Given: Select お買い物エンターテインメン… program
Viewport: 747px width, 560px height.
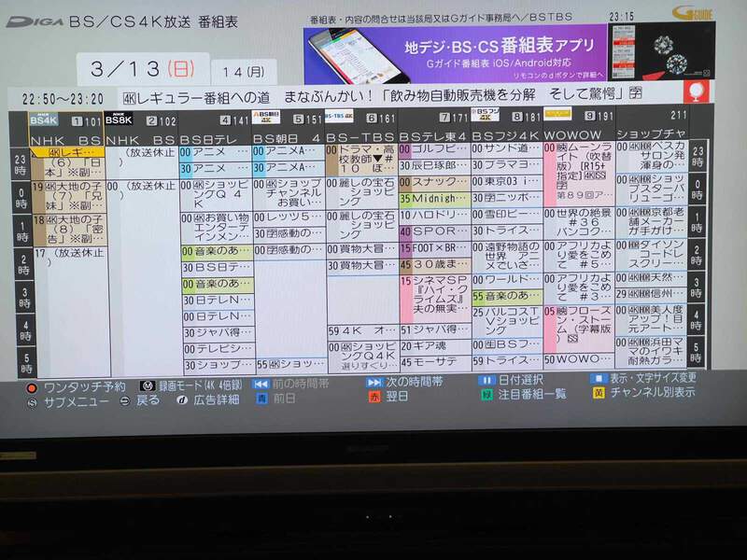Looking at the screenshot, I should coord(217,228).
